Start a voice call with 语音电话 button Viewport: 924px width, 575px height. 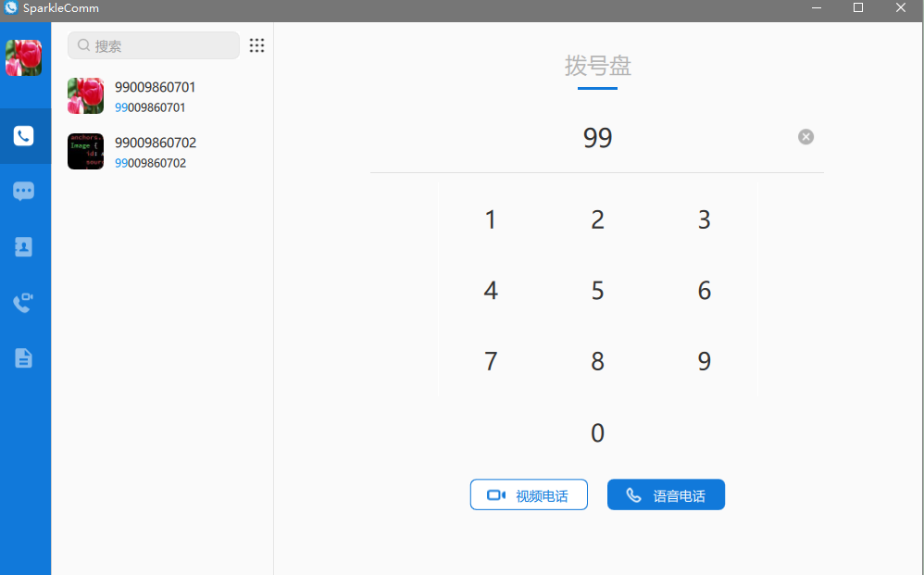click(666, 495)
